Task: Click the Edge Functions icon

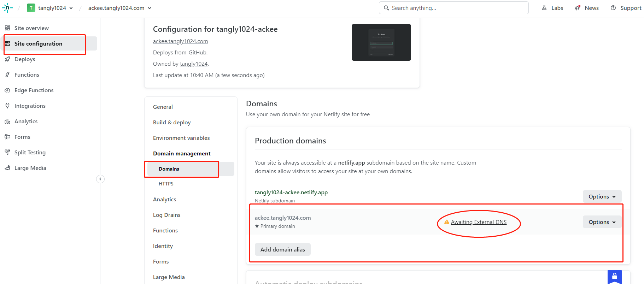Action: [x=7, y=90]
